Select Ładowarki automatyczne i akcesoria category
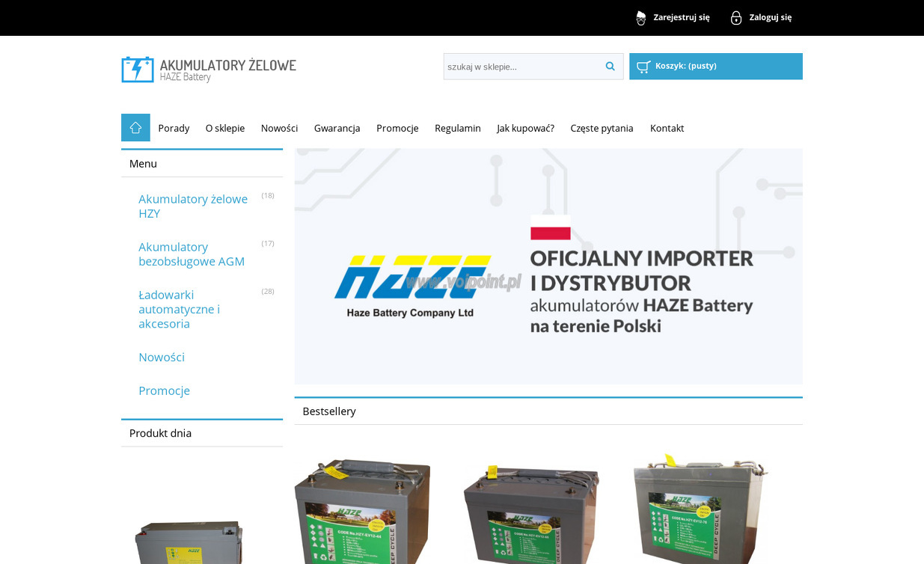This screenshot has height=564, width=924. click(180, 309)
